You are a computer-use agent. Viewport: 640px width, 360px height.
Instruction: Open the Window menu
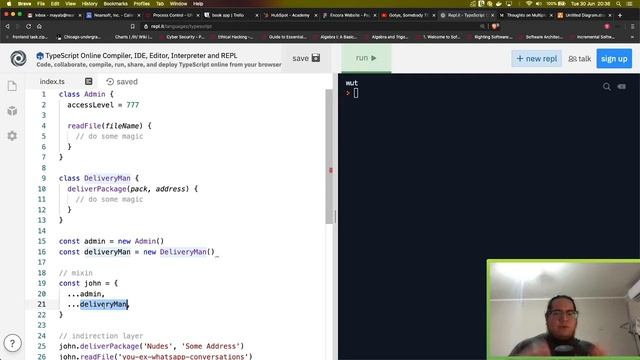[178, 4]
